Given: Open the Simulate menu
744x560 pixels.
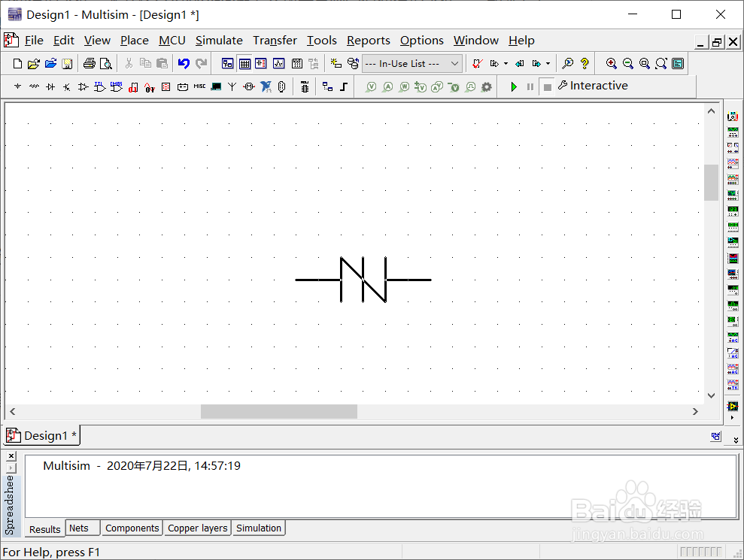Looking at the screenshot, I should [x=219, y=41].
